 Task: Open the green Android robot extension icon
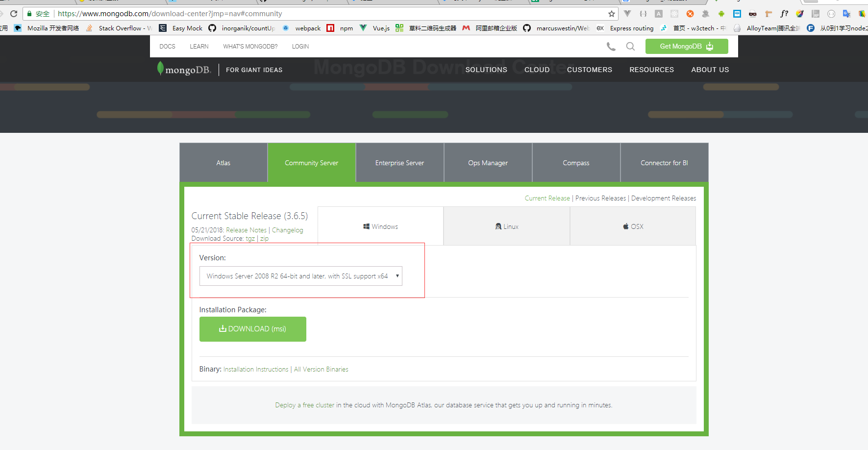point(721,14)
